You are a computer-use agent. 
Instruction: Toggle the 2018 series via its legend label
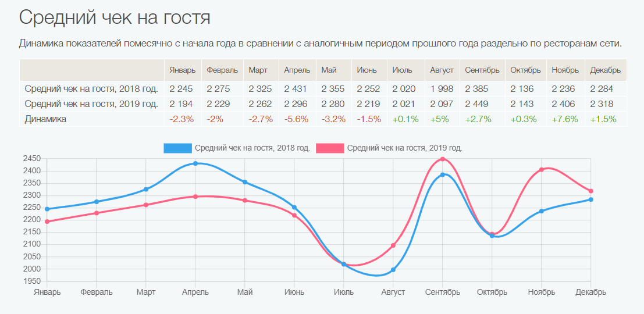(252, 148)
